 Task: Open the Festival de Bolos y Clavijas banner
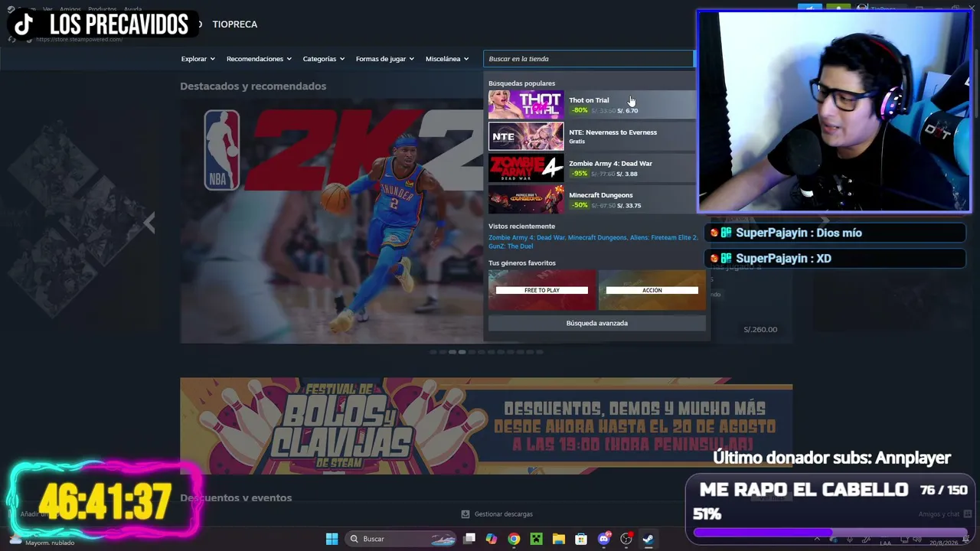pyautogui.click(x=485, y=425)
